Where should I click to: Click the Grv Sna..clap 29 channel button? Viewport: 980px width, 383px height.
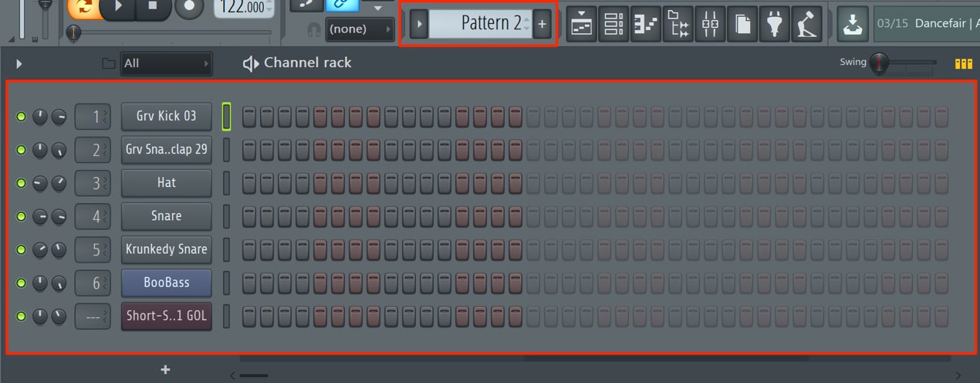click(166, 150)
